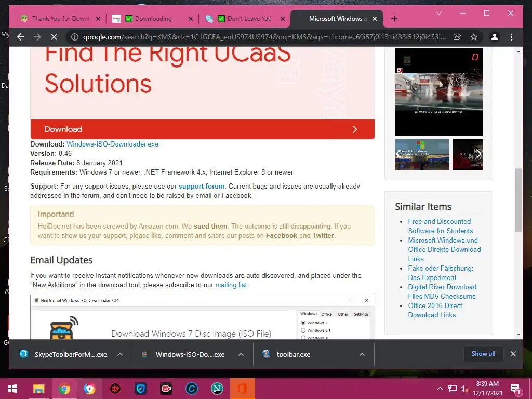Image resolution: width=532 pixels, height=399 pixels.
Task: Open Fake oder Fälschung: Das Experiment
Action: [441, 273]
